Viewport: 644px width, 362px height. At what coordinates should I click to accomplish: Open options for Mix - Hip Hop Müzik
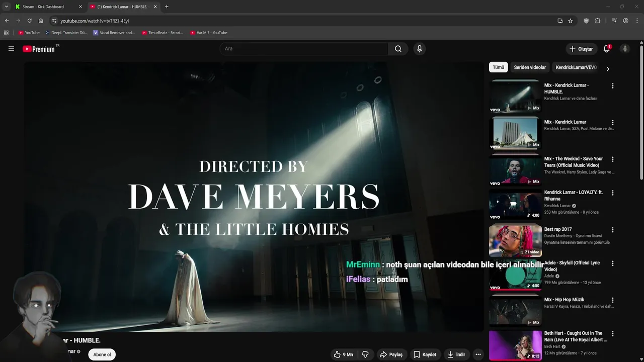tap(612, 300)
